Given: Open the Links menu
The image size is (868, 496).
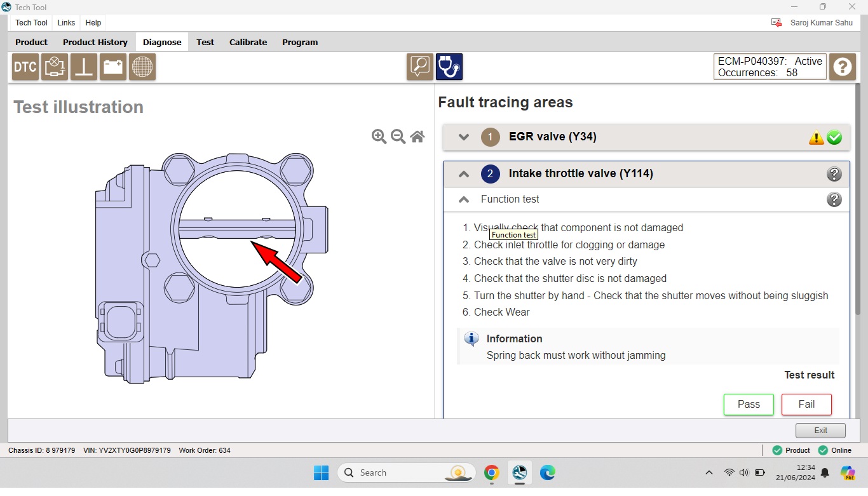Looking at the screenshot, I should [x=66, y=23].
